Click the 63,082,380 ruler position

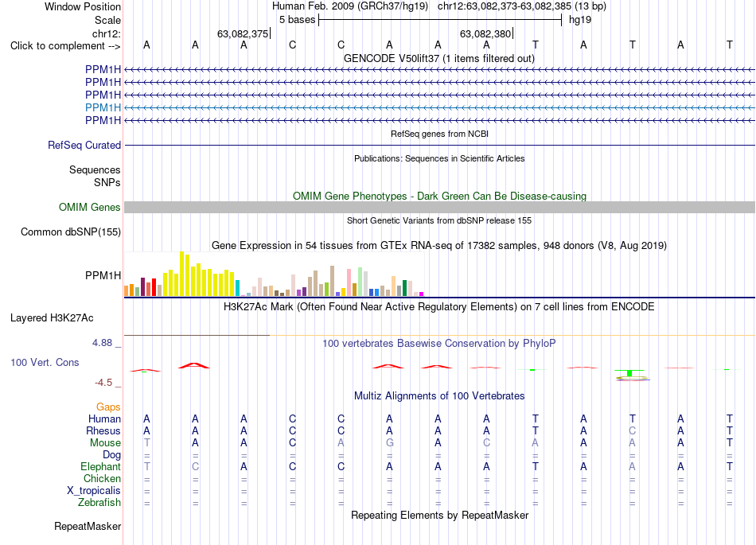pos(485,33)
